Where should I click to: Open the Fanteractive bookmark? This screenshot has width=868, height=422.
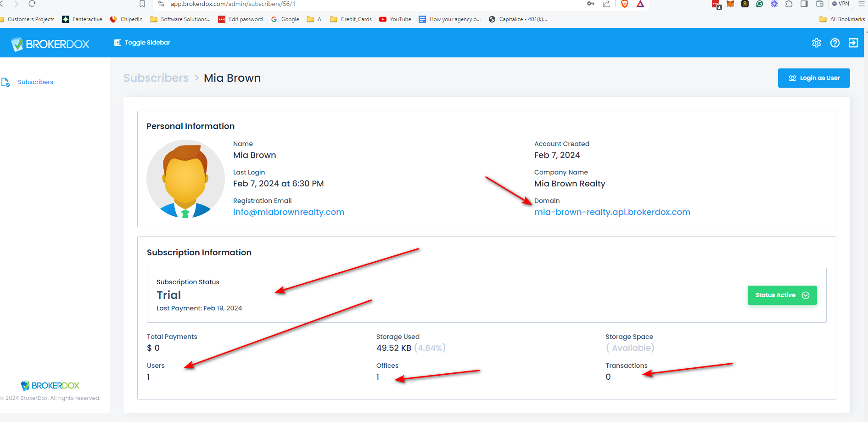tap(82, 19)
